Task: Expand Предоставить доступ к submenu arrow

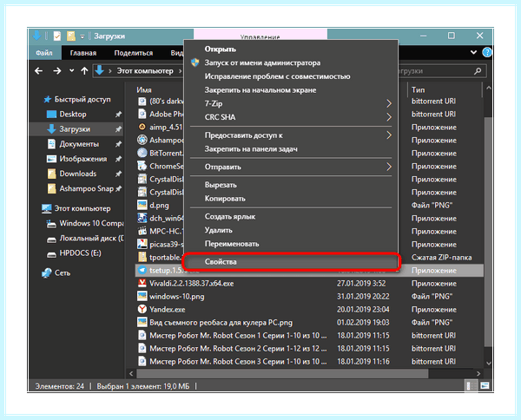Action: tap(389, 135)
